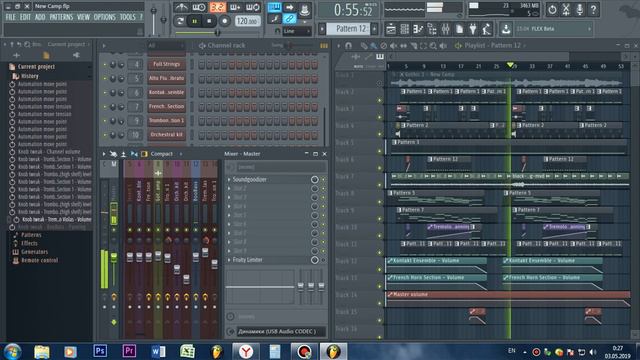640x360 pixels.
Task: Open the Channel rack view icon
Action: (x=404, y=29)
